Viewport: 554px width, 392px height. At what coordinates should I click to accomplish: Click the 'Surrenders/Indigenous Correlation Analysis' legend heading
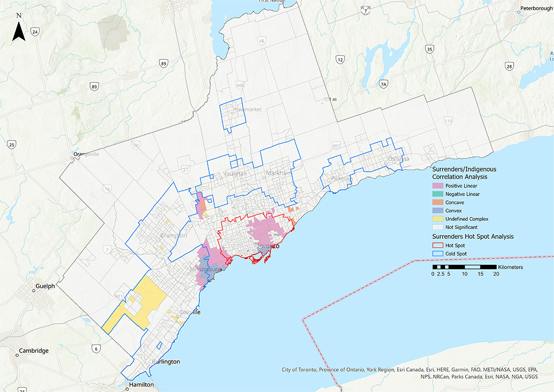[464, 173]
